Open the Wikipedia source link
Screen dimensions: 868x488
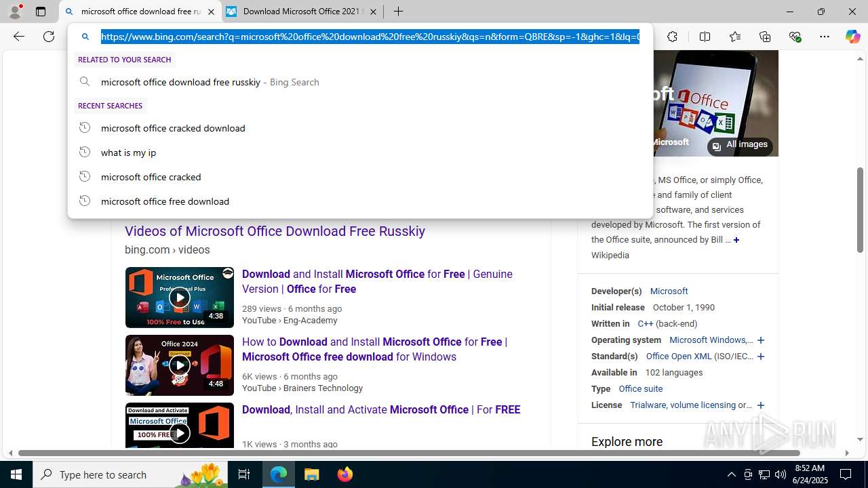pos(610,256)
